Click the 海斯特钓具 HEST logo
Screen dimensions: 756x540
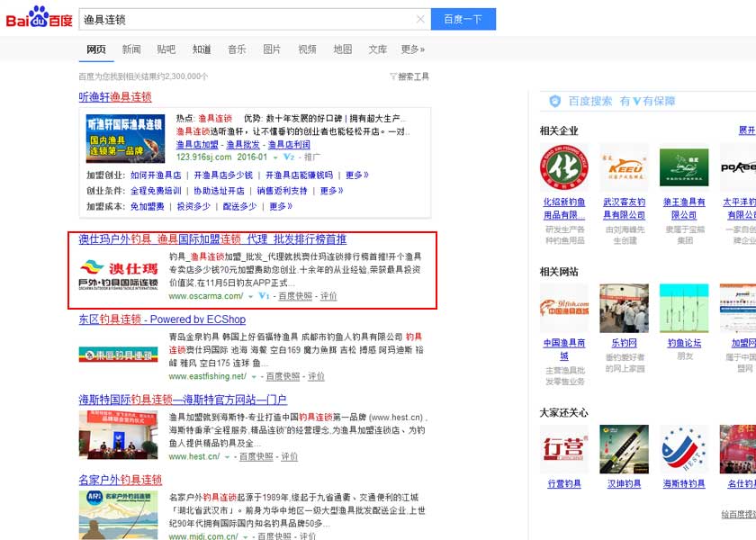[x=684, y=449]
